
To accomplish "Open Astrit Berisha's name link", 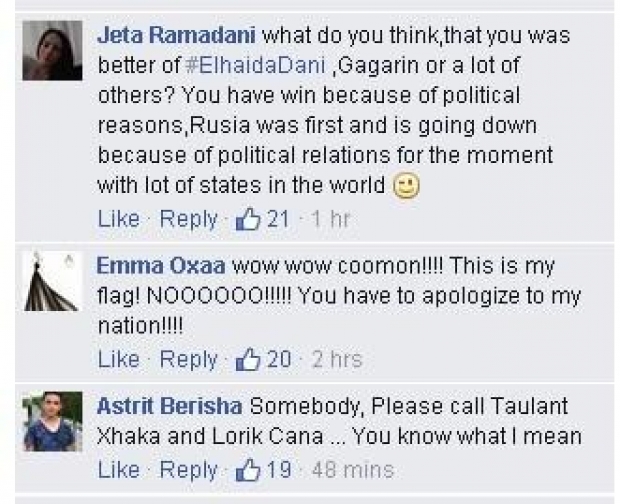I will click(169, 407).
